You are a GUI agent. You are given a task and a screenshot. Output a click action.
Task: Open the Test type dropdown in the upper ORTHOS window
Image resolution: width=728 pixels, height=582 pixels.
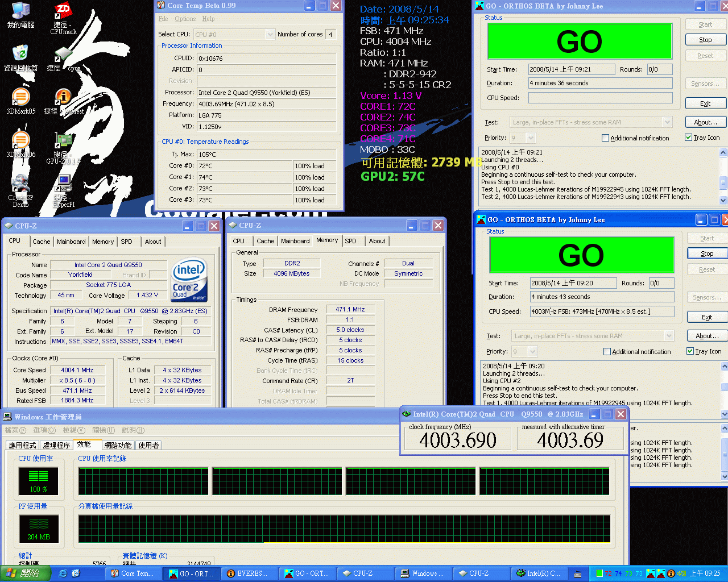[x=667, y=122]
